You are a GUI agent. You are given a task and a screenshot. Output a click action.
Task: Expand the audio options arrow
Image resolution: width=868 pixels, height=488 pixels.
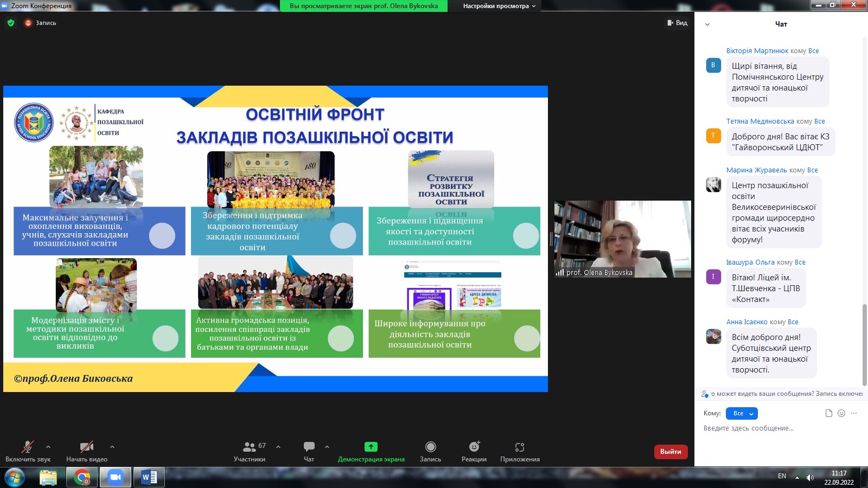tap(48, 447)
